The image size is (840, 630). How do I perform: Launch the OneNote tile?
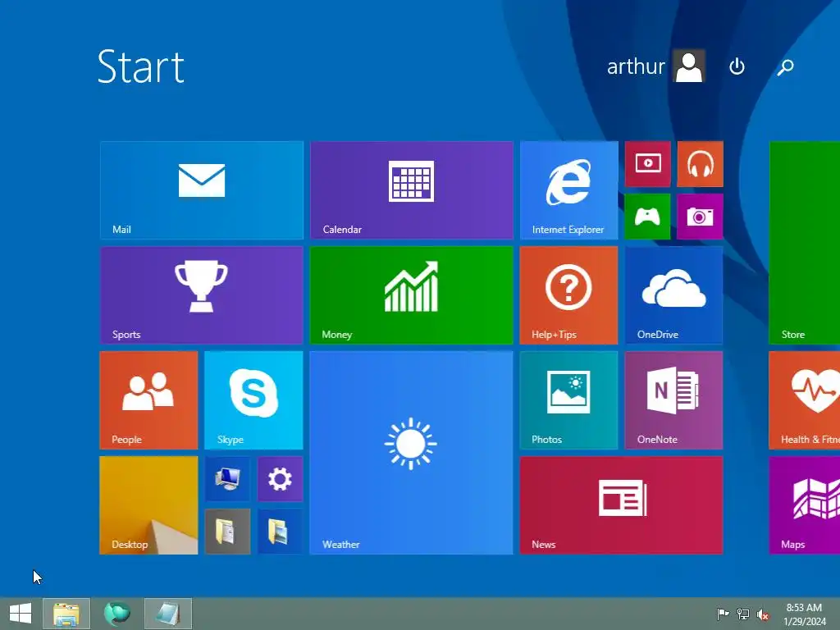(x=674, y=400)
